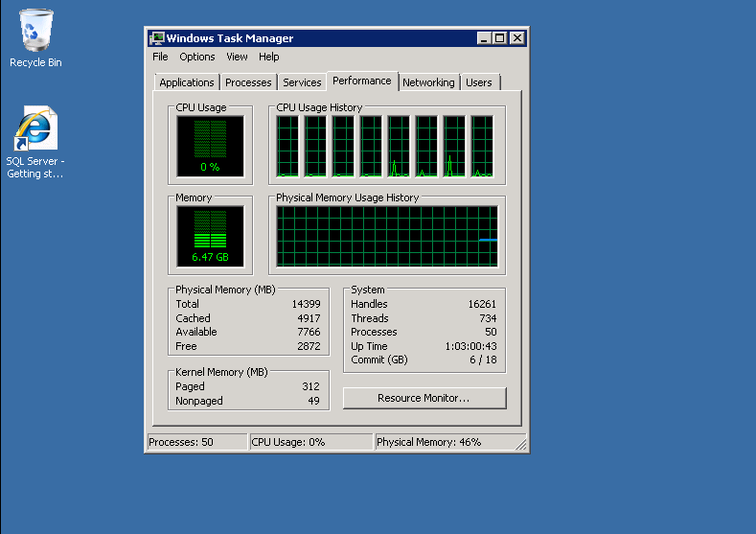The image size is (756, 534).
Task: Switch to the Users tab
Action: (x=479, y=82)
